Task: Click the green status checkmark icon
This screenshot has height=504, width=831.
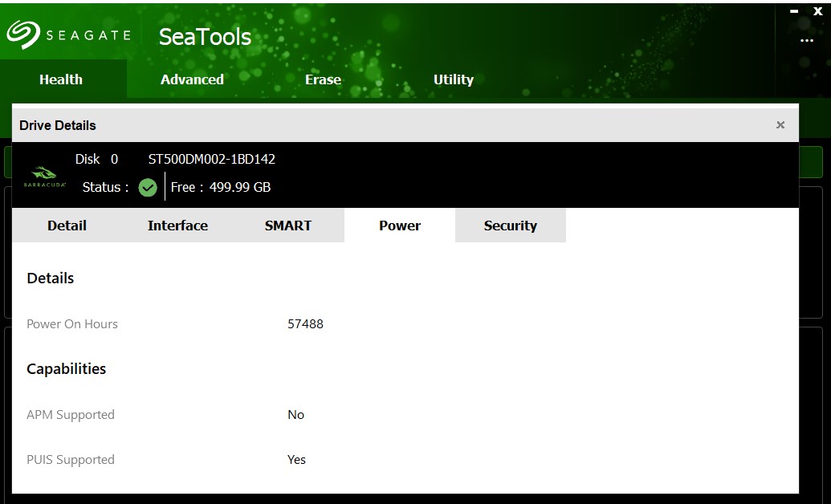Action: point(148,187)
